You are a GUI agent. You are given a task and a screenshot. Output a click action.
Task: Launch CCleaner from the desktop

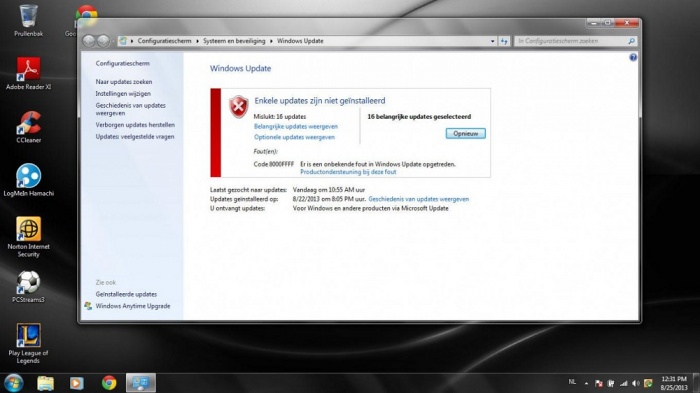(x=29, y=127)
